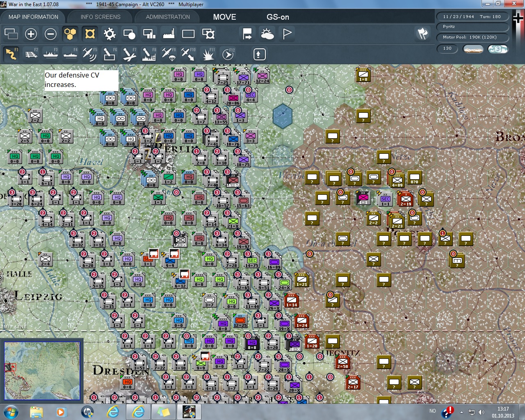Select the Soviet unit labeled 1=8
The image size is (525, 420).
click(x=363, y=75)
